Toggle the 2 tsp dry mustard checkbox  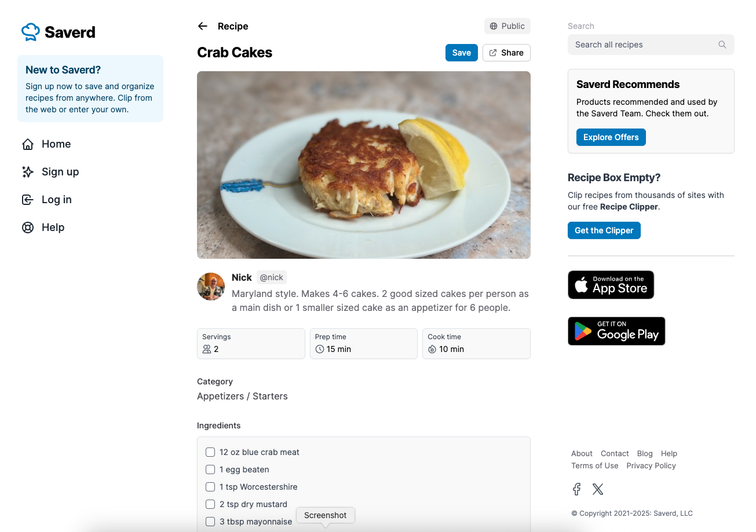tap(210, 504)
